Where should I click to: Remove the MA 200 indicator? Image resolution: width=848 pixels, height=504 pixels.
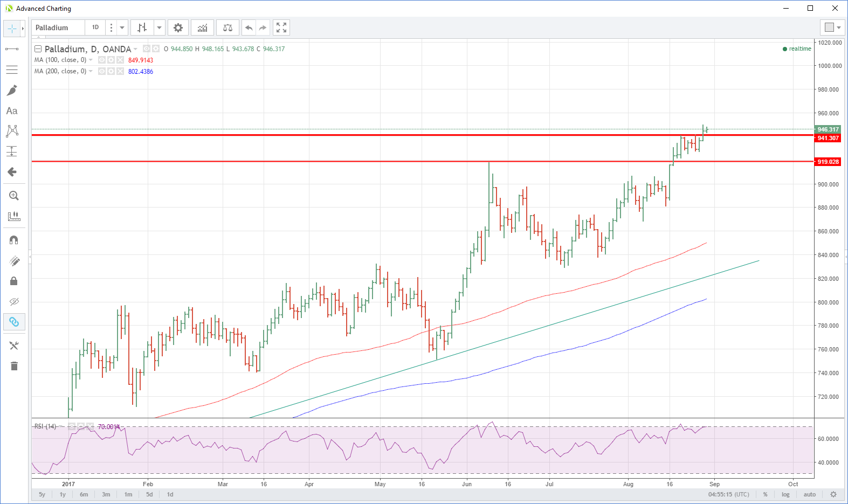[x=120, y=71]
